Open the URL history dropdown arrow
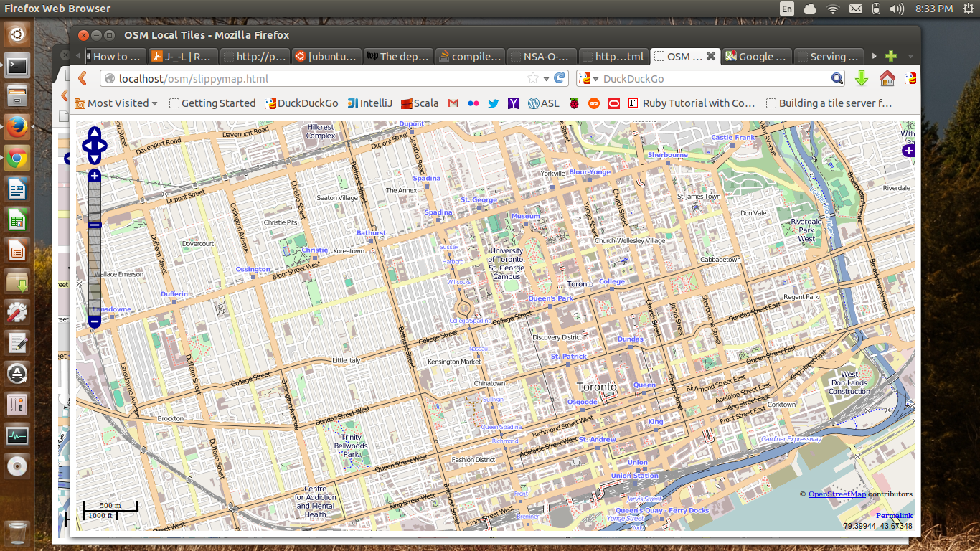This screenshot has width=980, height=551. coord(546,79)
